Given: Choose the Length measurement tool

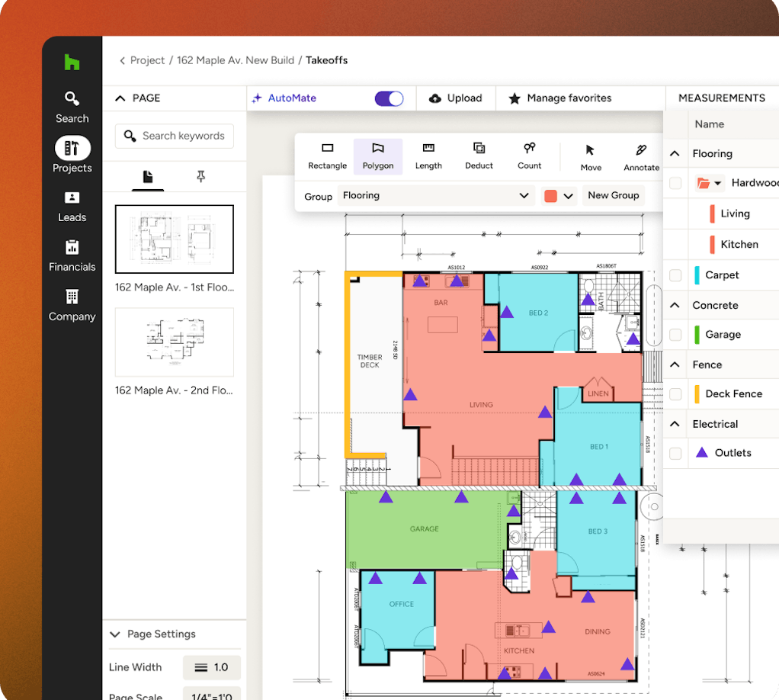Looking at the screenshot, I should [x=428, y=156].
